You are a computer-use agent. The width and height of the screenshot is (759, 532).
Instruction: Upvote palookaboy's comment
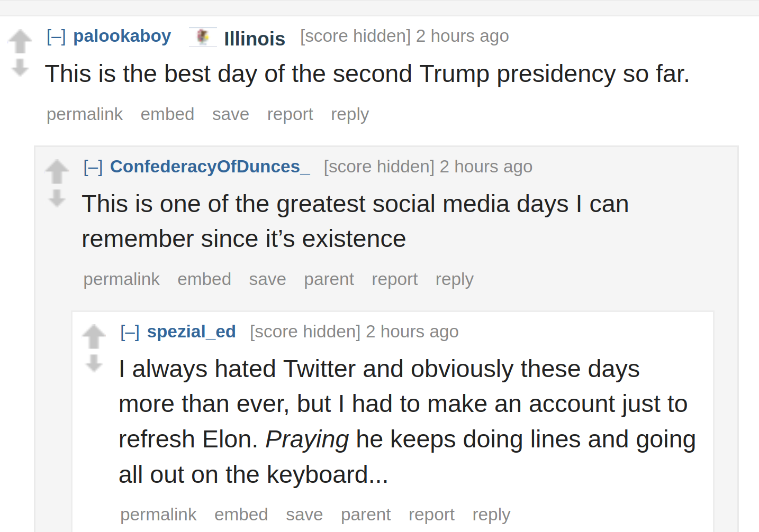(20, 42)
